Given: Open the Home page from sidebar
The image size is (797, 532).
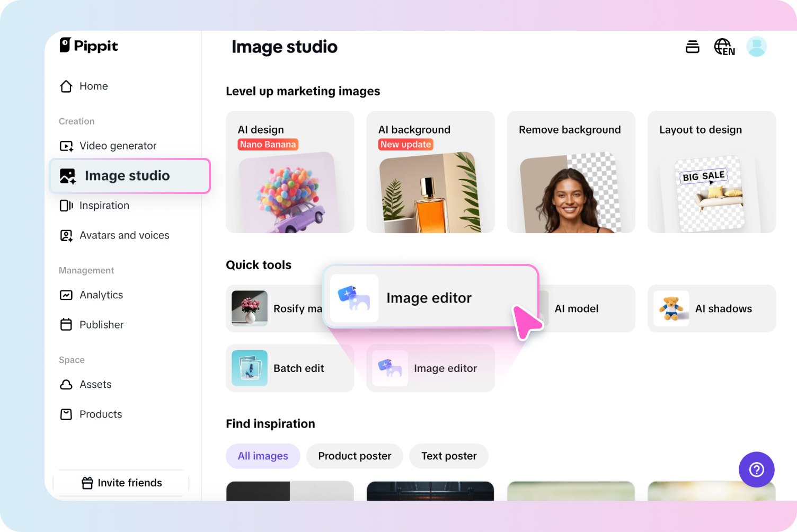Looking at the screenshot, I should [x=84, y=86].
